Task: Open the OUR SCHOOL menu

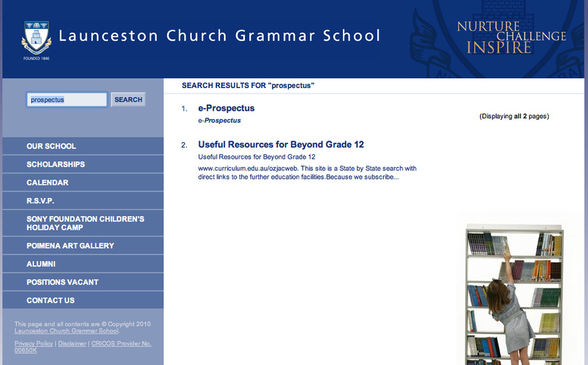Action: point(83,146)
